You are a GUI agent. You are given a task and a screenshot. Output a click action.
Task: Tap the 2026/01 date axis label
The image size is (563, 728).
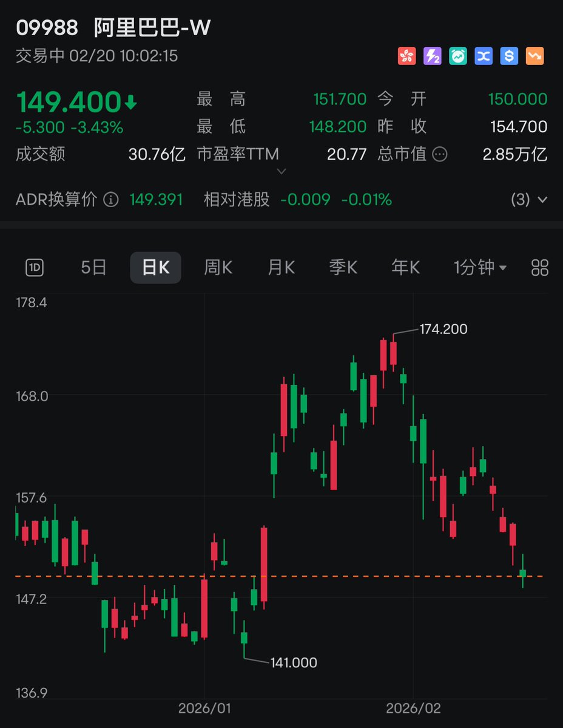point(204,709)
